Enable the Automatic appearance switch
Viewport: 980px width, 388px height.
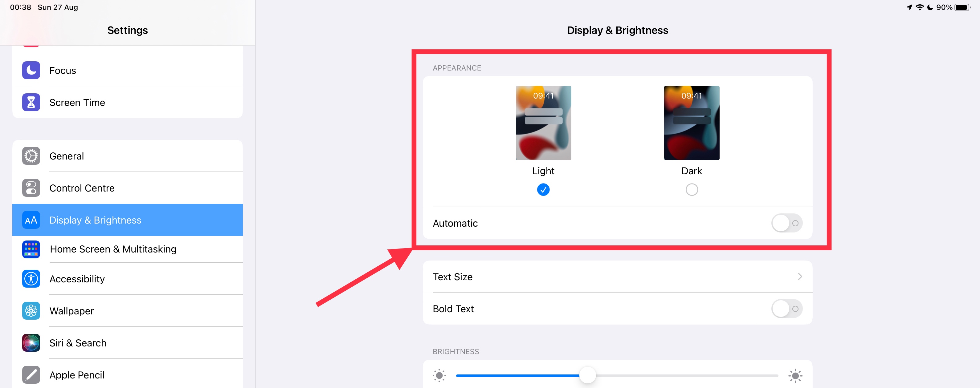[x=787, y=223]
